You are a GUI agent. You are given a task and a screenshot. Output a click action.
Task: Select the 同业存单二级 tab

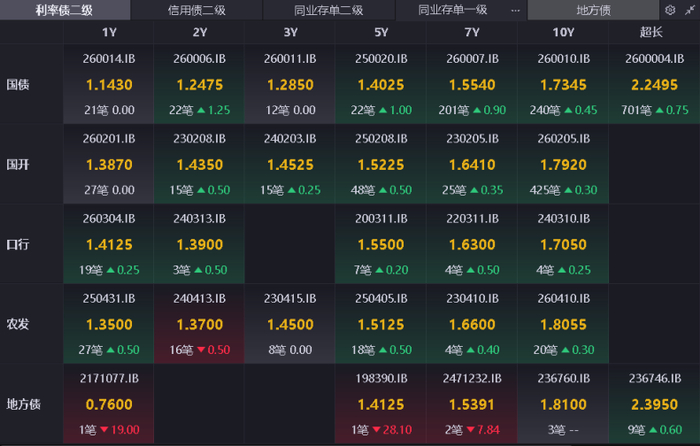(329, 10)
